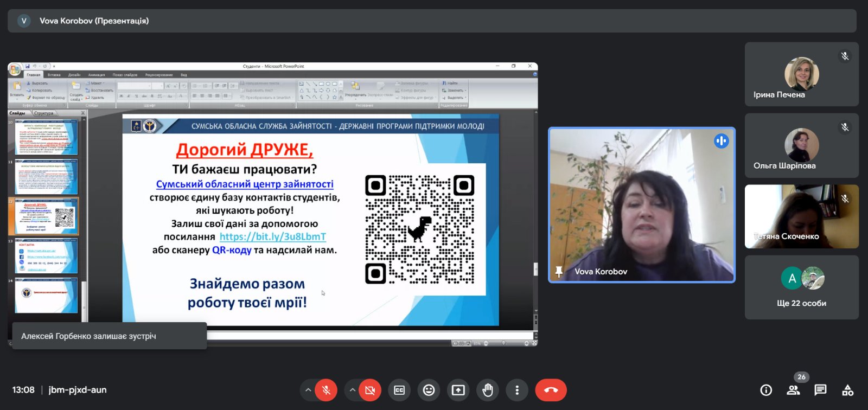The width and height of the screenshot is (868, 410).
Task: Open the Activities panel
Action: (847, 390)
